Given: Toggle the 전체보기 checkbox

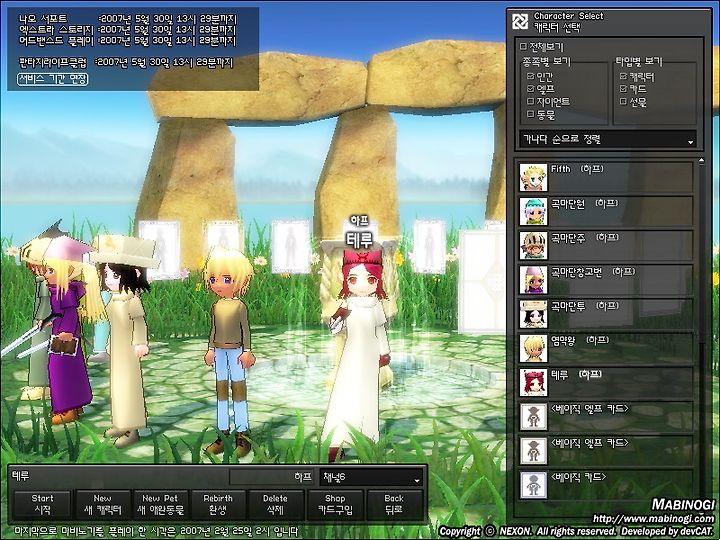Looking at the screenshot, I should [x=523, y=46].
